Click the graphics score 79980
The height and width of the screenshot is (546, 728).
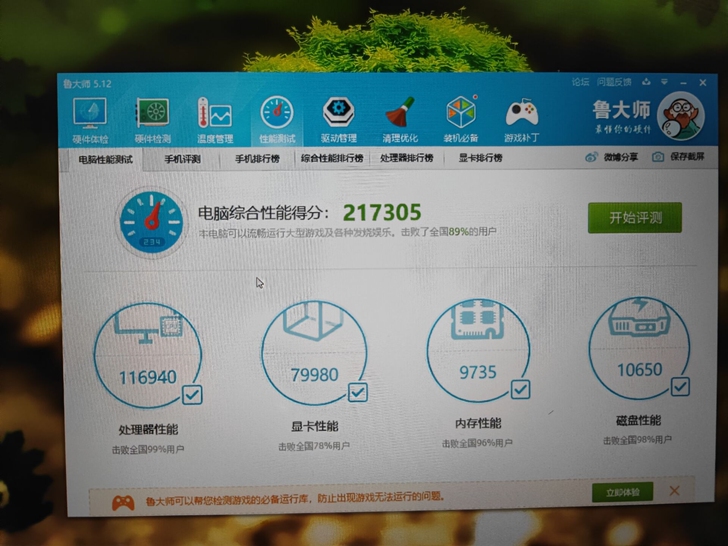tap(314, 375)
